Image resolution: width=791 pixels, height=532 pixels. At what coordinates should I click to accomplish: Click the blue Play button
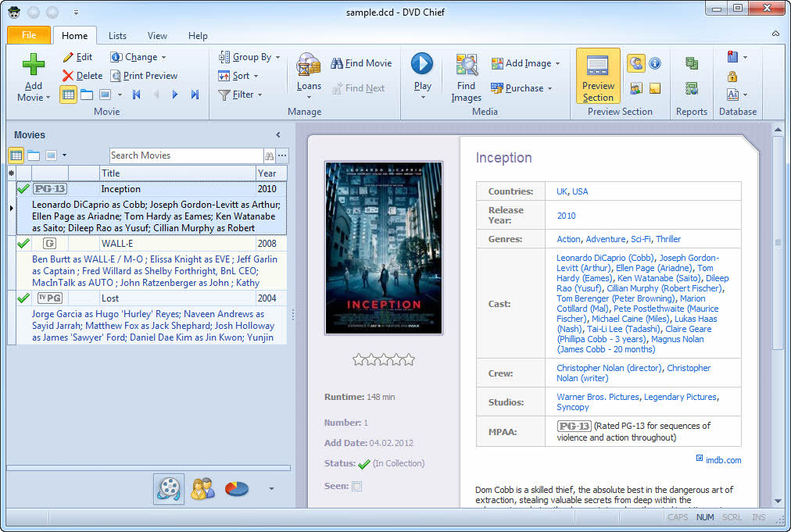coord(422,64)
